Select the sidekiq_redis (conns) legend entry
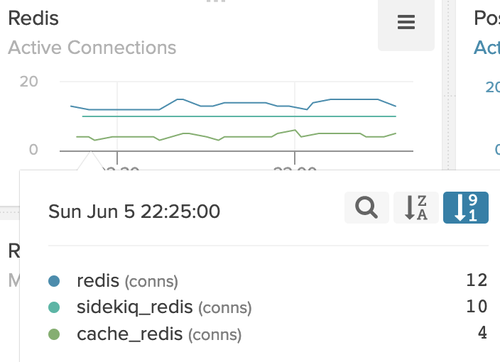 164,307
